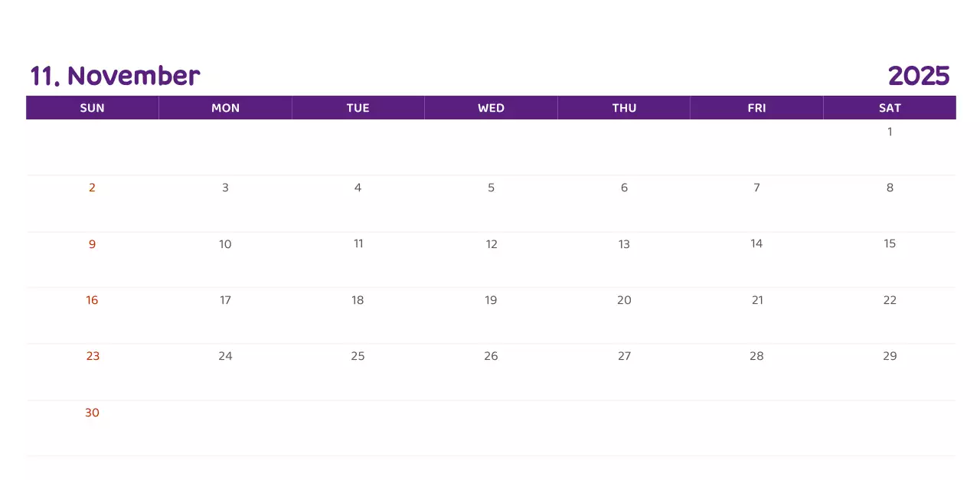Click the November month title
The height and width of the screenshot is (480, 980).
coord(115,76)
